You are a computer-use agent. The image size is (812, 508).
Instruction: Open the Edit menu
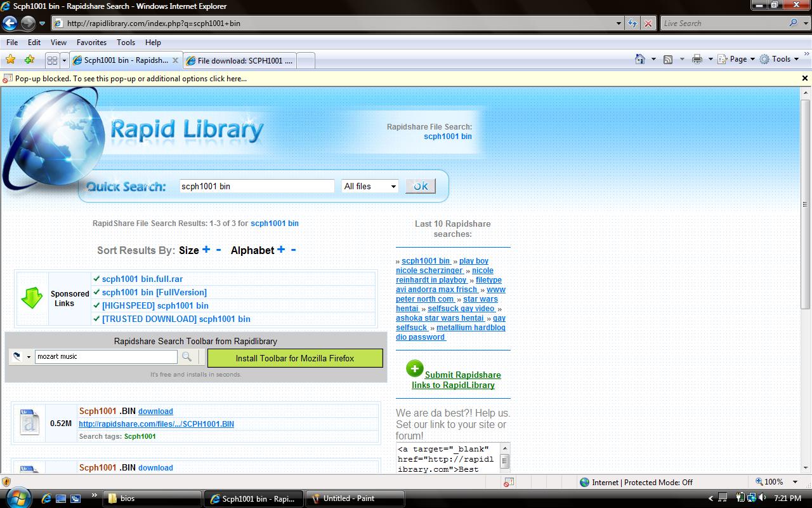click(34, 43)
